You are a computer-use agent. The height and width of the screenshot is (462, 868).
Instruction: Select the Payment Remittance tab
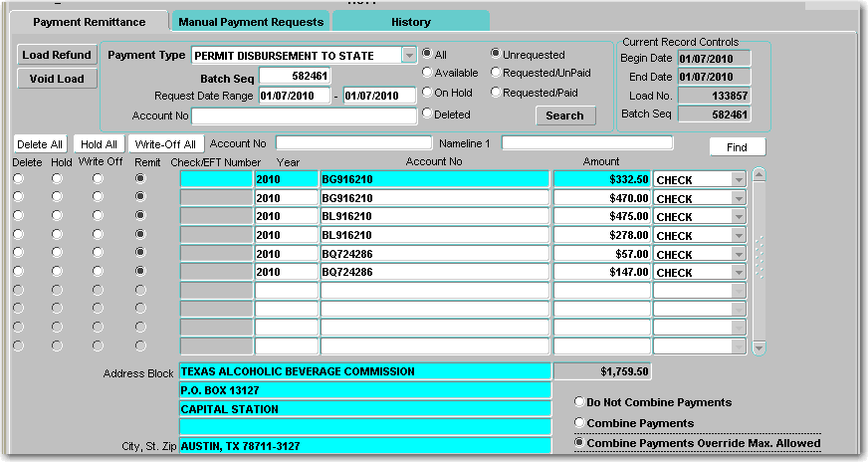click(90, 22)
